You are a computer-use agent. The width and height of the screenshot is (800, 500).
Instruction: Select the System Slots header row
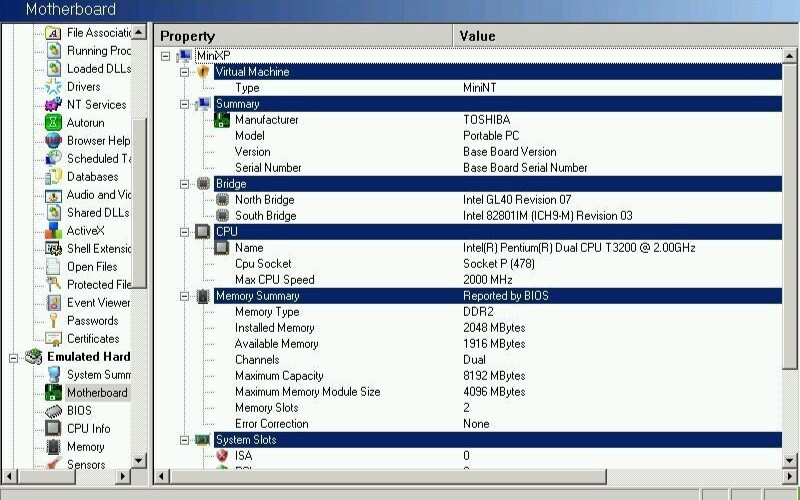[x=497, y=440]
